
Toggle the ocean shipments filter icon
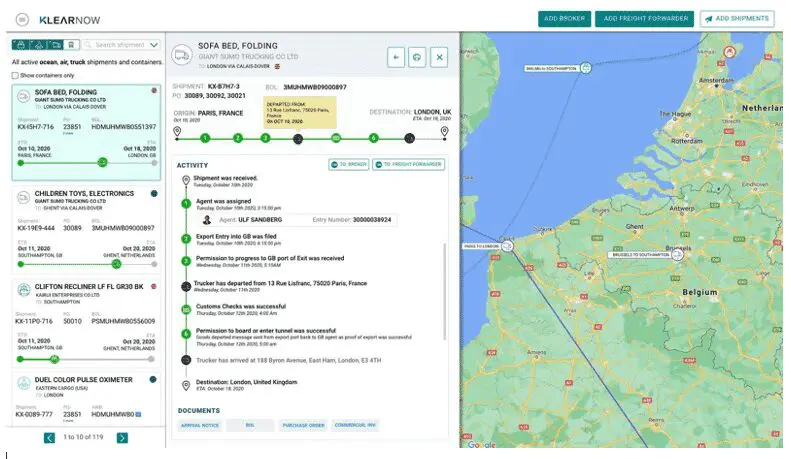21,45
